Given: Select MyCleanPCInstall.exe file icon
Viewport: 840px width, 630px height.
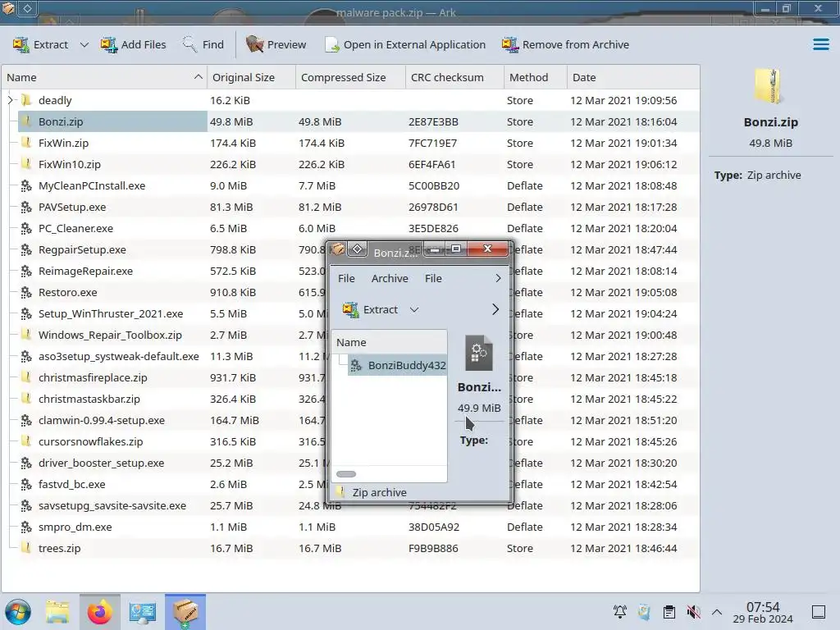Looking at the screenshot, I should click(26, 186).
